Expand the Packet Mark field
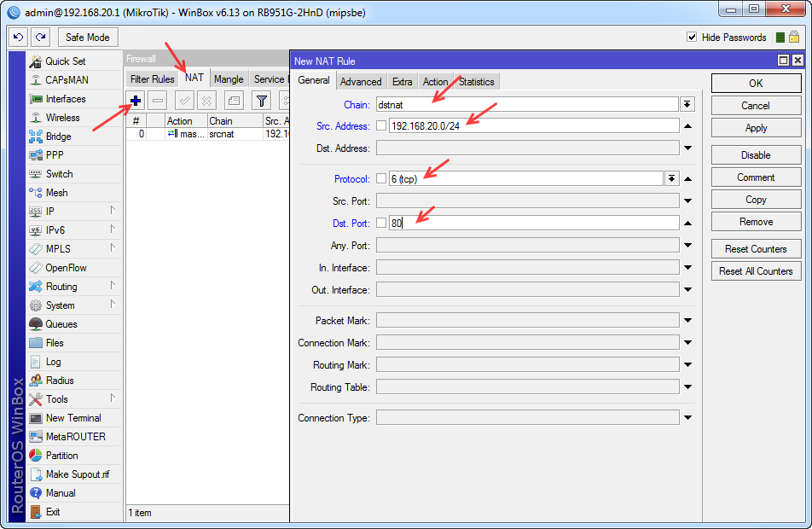Viewport: 812px width, 529px height. click(x=687, y=321)
